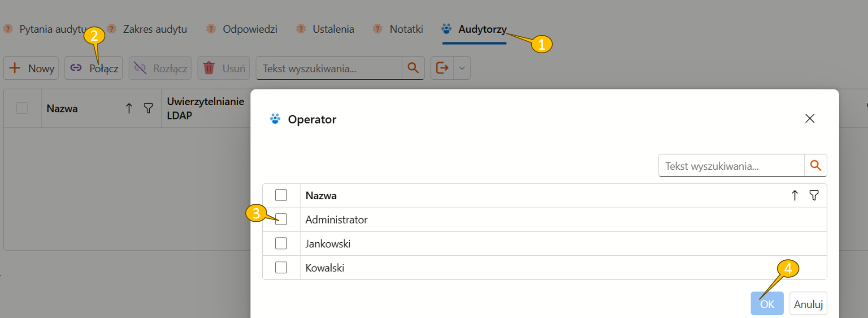
Task: Click Uwierzytelnianie LDAP column header
Action: coord(205,108)
